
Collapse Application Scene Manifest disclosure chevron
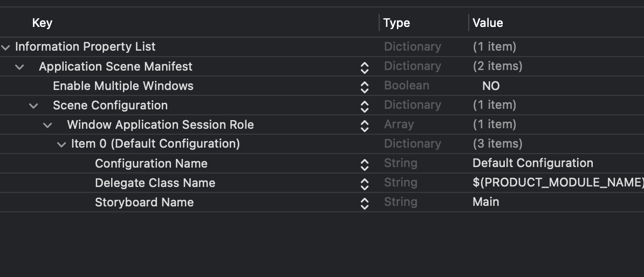[20, 67]
